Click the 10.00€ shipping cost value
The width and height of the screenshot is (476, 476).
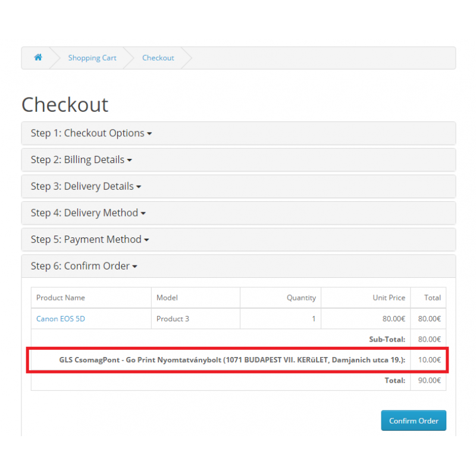429,360
